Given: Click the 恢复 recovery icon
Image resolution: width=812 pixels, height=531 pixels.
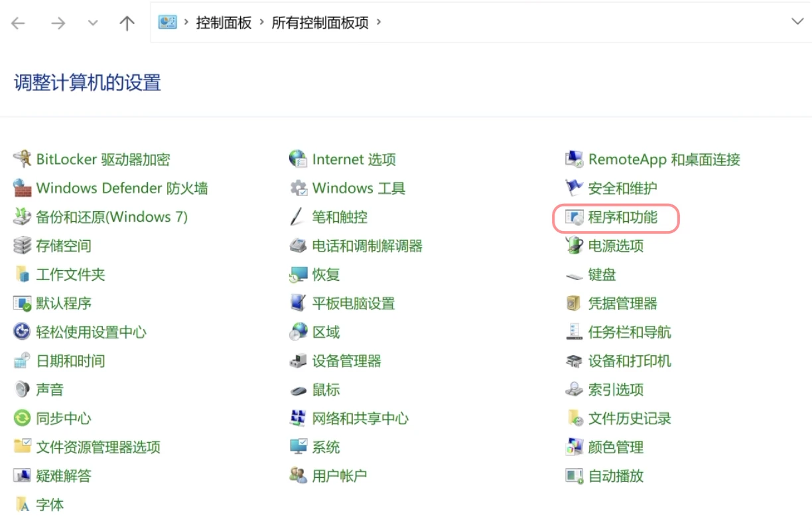Looking at the screenshot, I should 299,274.
